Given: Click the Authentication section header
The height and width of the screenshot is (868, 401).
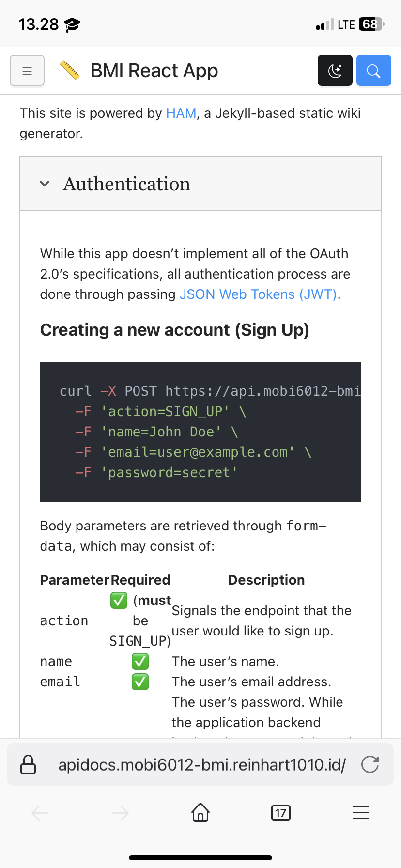Looking at the screenshot, I should (x=127, y=184).
